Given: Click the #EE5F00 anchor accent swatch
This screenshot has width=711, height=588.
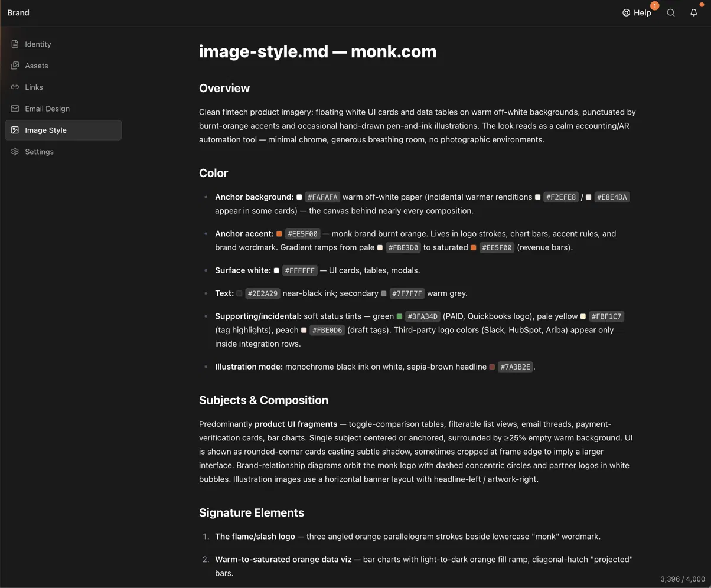Looking at the screenshot, I should (x=279, y=234).
